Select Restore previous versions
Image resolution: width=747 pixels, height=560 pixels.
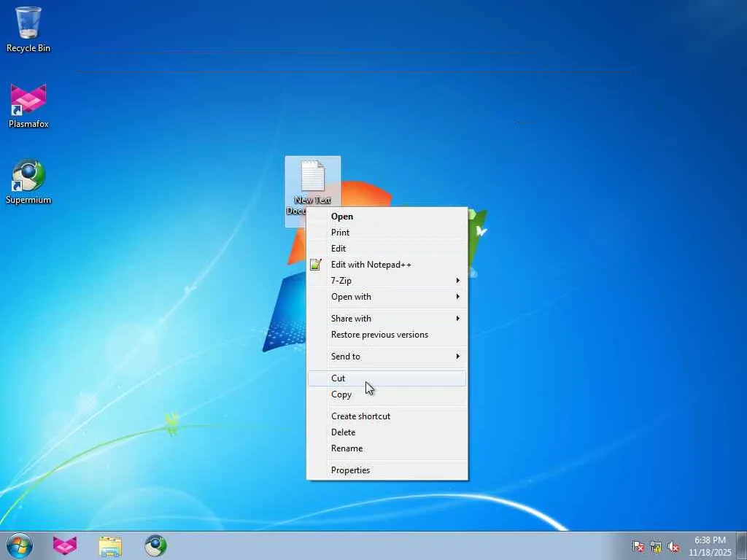click(387, 335)
